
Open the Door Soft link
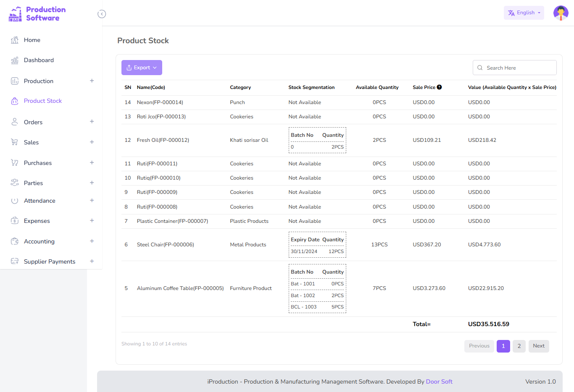439,382
